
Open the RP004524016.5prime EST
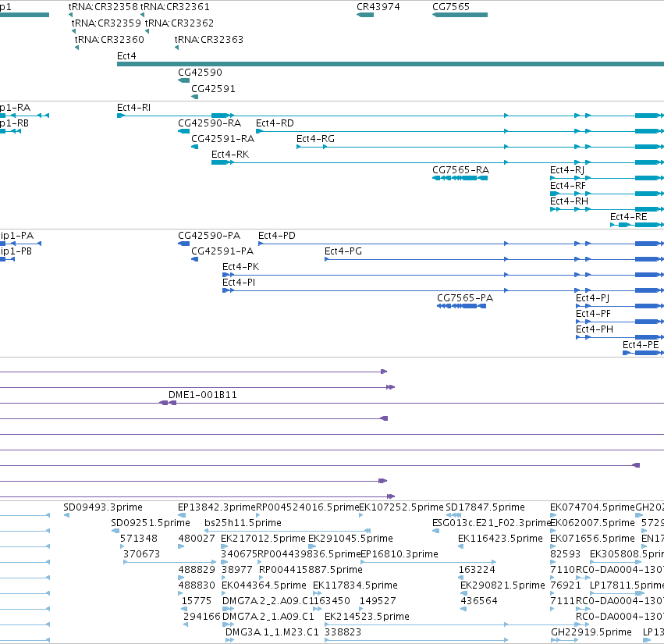pos(258,515)
